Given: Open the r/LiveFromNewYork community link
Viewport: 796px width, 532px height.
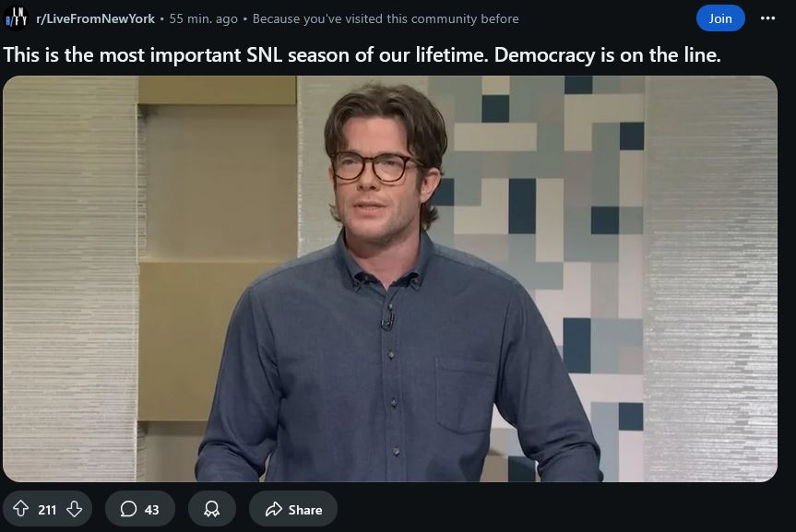Looking at the screenshot, I should click(x=95, y=18).
